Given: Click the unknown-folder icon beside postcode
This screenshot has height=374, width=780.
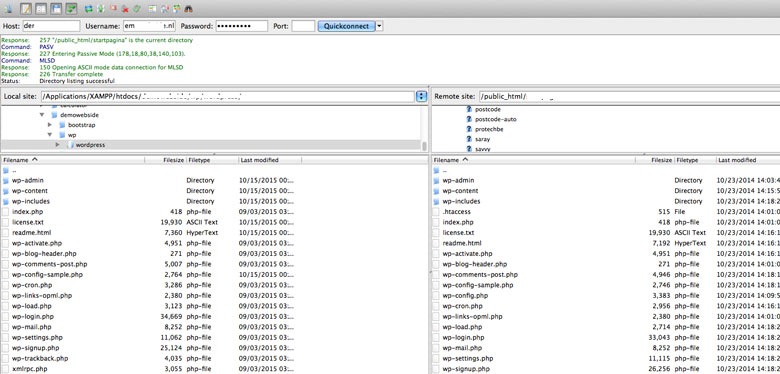Looking at the screenshot, I should pyautogui.click(x=469, y=109).
